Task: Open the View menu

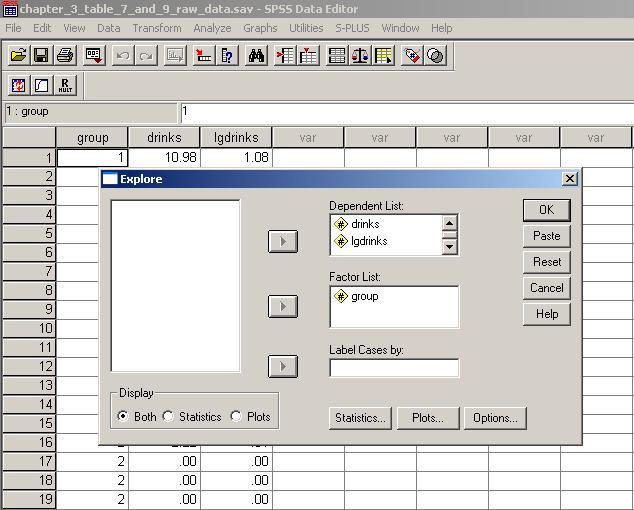Action: point(74,28)
